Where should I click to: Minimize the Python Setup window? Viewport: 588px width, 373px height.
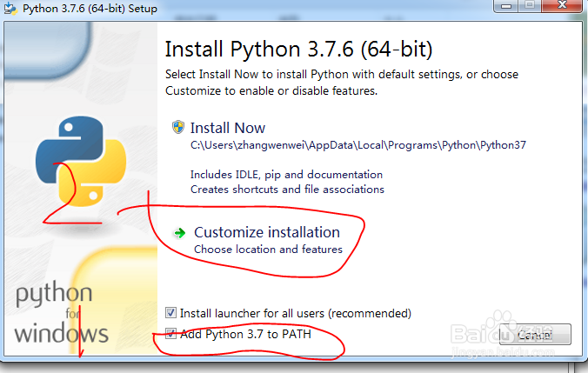[506, 5]
